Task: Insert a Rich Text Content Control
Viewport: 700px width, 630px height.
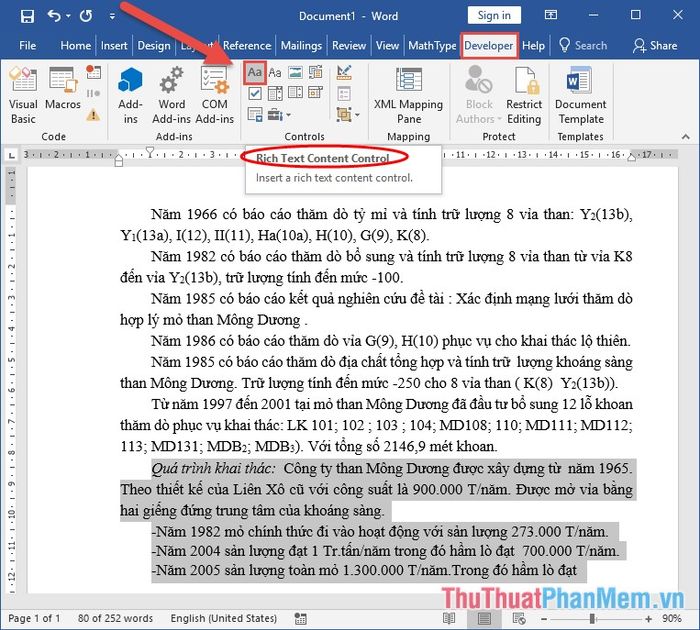Action: coord(255,73)
